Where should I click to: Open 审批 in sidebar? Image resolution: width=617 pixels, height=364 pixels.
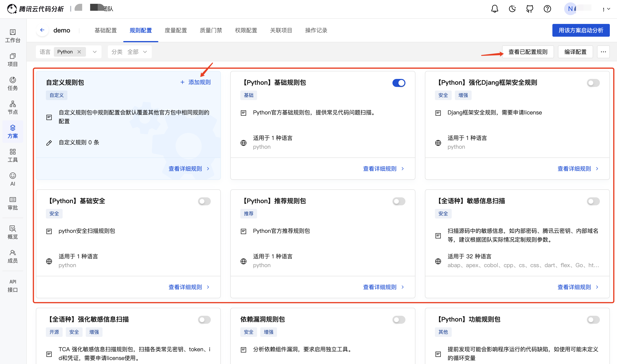tap(13, 203)
